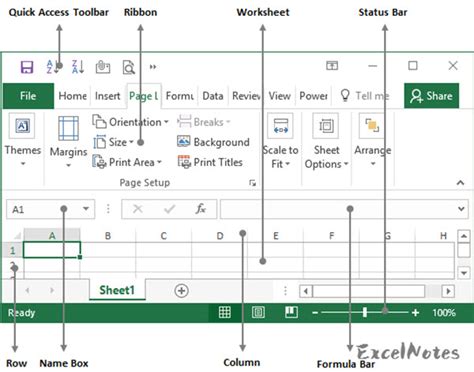Switch to Normal view icon
Viewport: 474px width, 372px height.
[x=225, y=312]
